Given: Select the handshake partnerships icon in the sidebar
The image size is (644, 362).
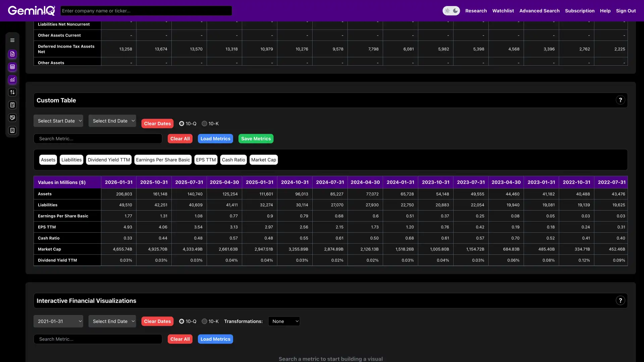Looking at the screenshot, I should click(12, 117).
